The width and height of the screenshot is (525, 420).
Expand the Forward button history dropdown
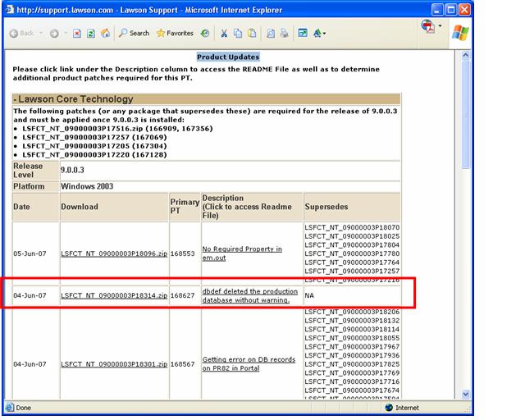click(x=65, y=33)
